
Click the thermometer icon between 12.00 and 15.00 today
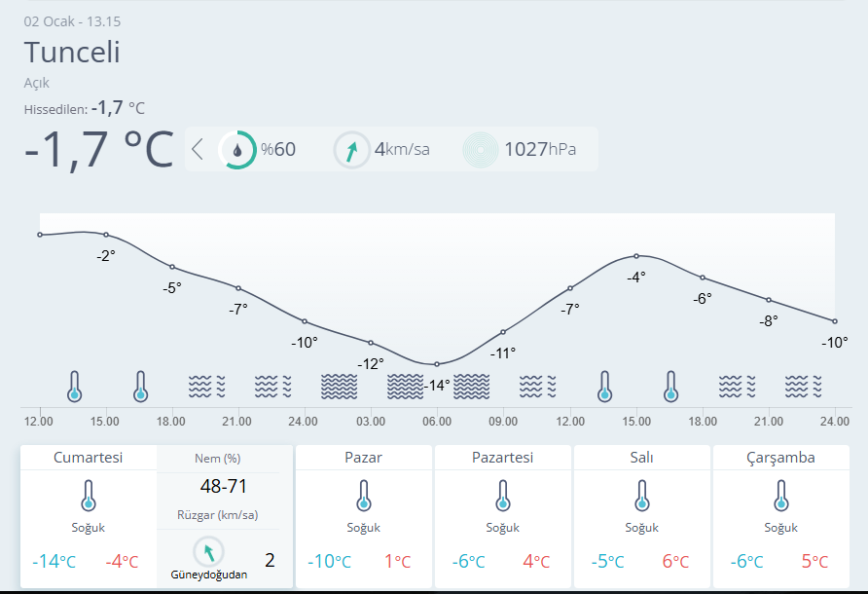[75, 387]
